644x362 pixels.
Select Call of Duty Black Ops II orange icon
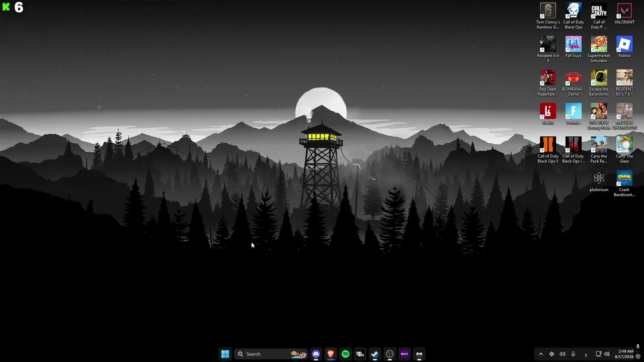tap(548, 150)
